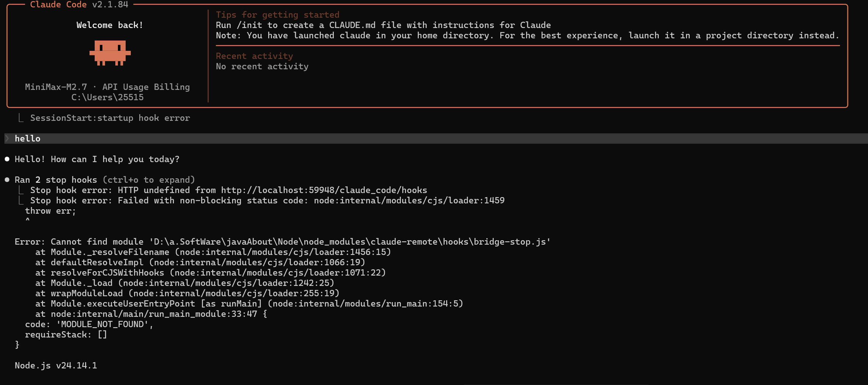This screenshot has width=868, height=385.
Task: Select the Recent activity heading
Action: click(x=254, y=56)
